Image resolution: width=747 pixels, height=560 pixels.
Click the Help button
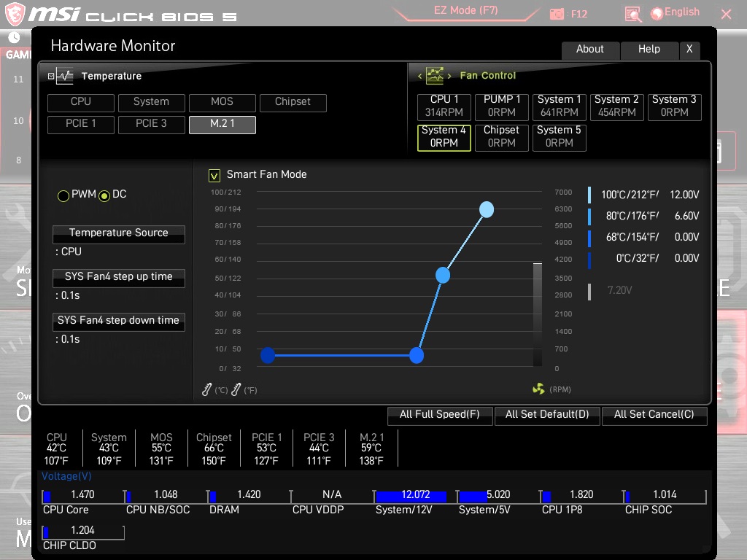(649, 50)
